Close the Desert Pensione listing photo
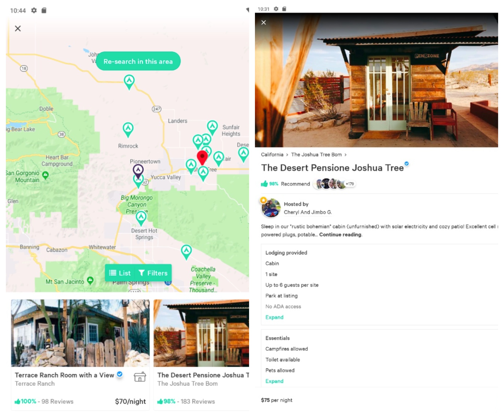 264,22
